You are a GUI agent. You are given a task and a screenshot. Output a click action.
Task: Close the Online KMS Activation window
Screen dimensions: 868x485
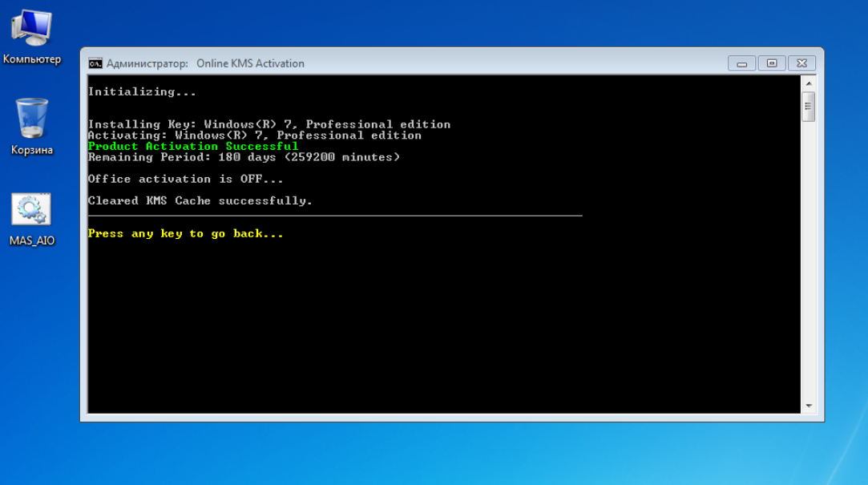click(x=801, y=63)
